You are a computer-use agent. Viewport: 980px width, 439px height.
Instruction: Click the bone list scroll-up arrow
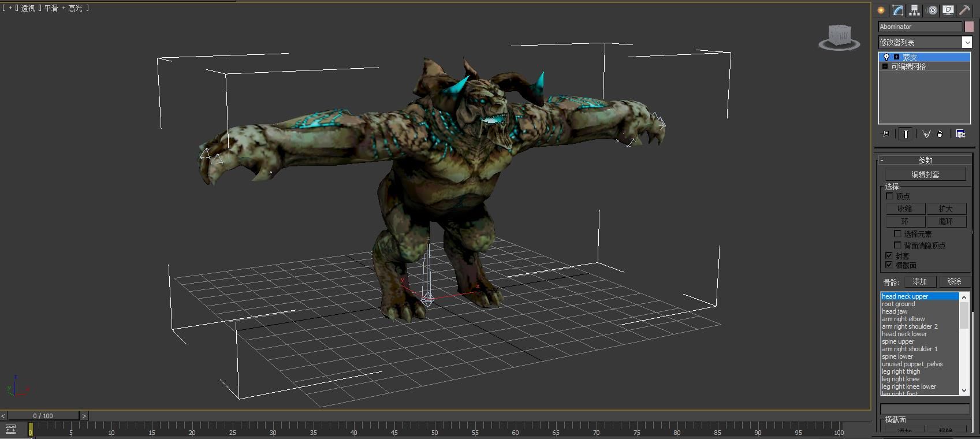point(964,297)
